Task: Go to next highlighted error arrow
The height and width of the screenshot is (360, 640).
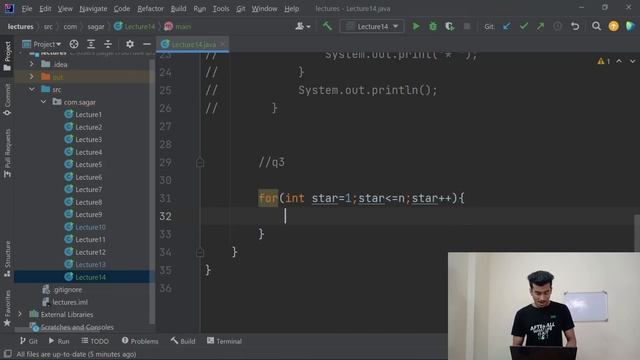Action: [632, 61]
